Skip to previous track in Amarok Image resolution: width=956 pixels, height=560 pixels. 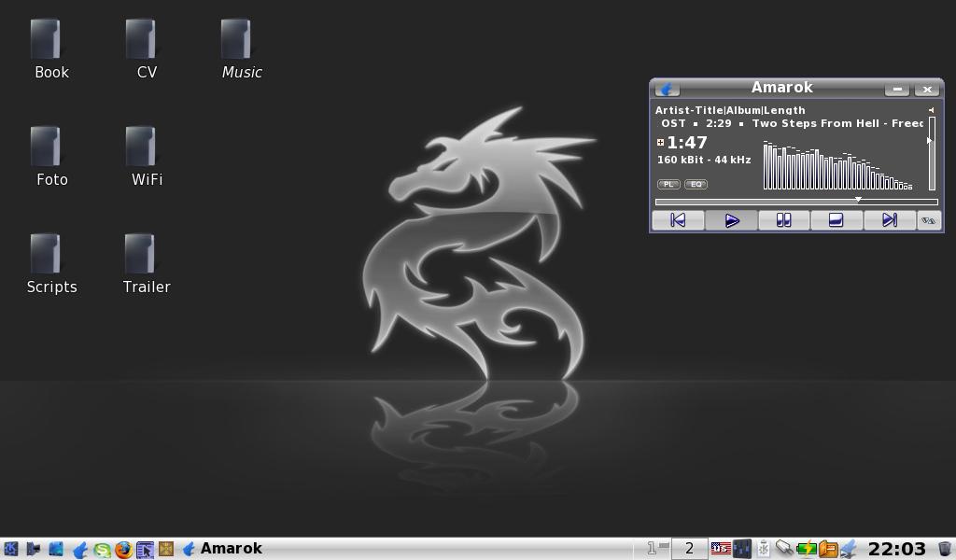pos(678,220)
